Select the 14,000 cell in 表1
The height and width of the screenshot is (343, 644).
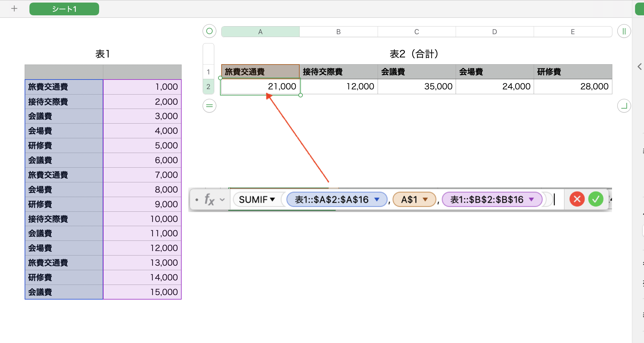click(142, 278)
